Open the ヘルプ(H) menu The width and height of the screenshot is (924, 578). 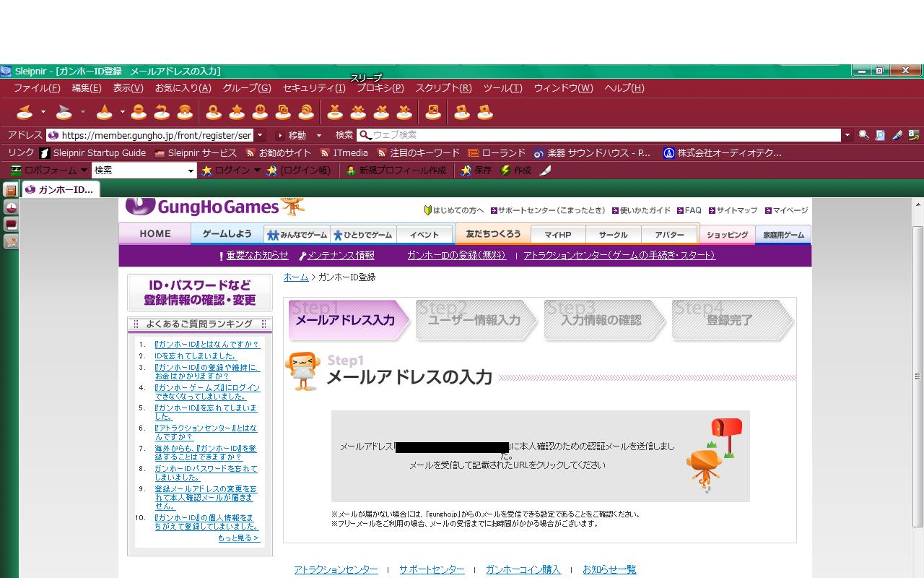coord(624,88)
